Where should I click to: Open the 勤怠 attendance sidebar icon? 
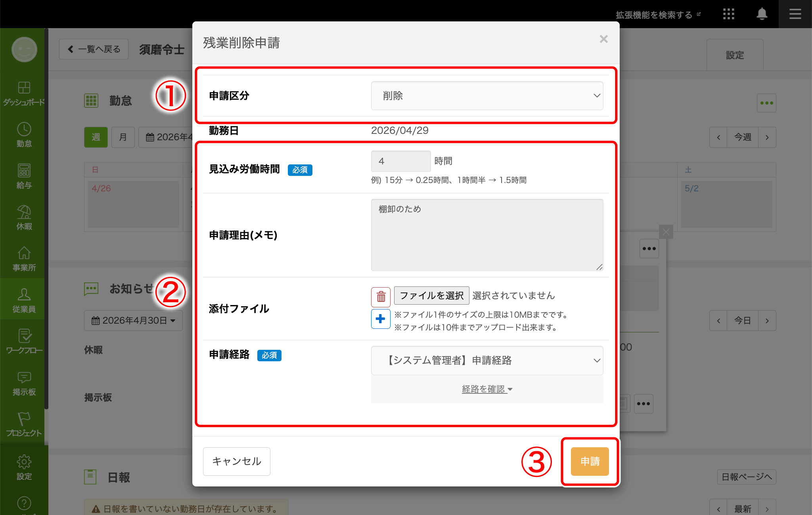point(24,135)
